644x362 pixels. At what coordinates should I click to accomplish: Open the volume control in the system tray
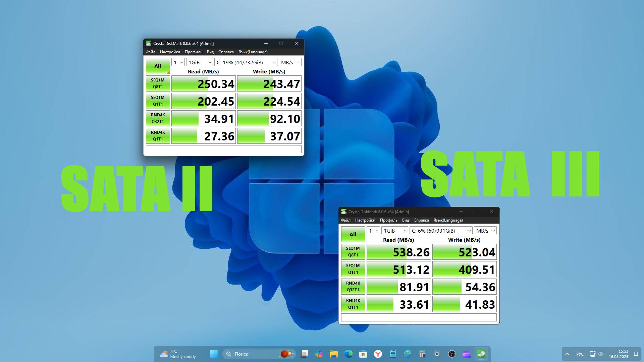(x=600, y=354)
